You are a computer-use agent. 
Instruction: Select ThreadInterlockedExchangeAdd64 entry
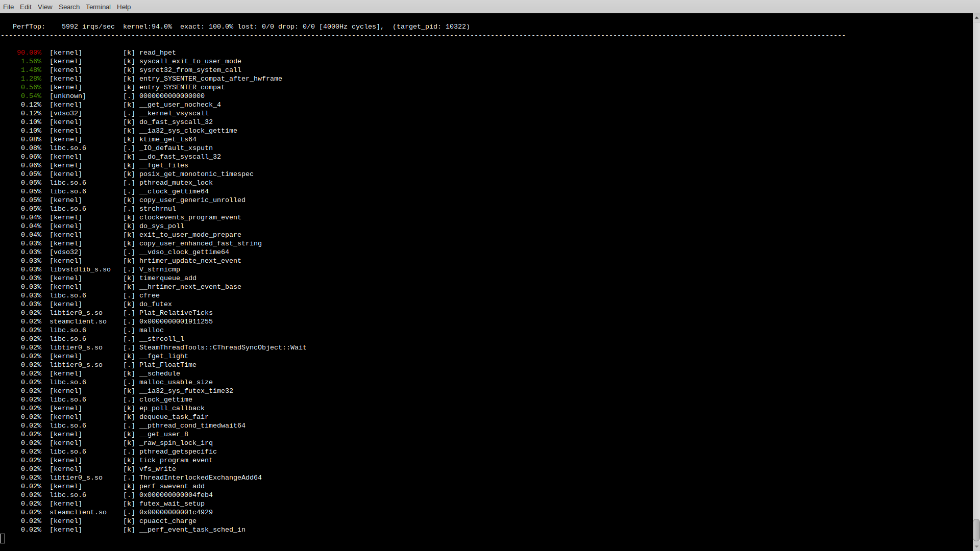click(200, 478)
